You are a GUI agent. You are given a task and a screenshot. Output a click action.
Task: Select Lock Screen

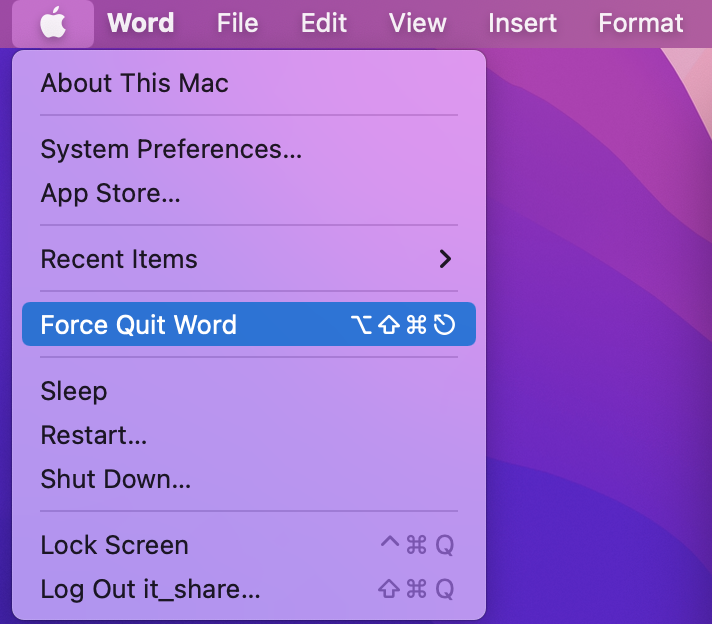tap(114, 545)
